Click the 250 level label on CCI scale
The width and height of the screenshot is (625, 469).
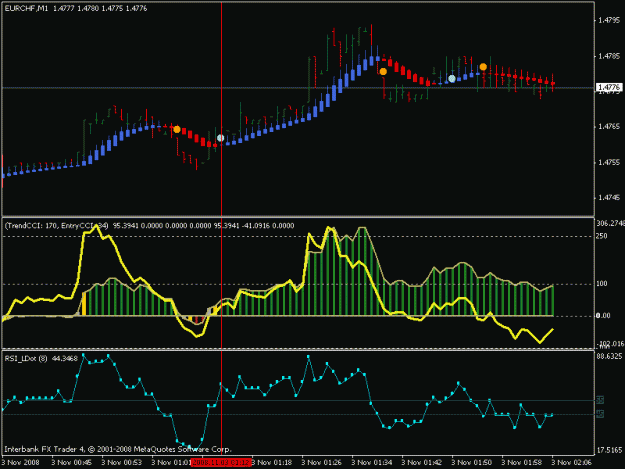pyautogui.click(x=602, y=236)
